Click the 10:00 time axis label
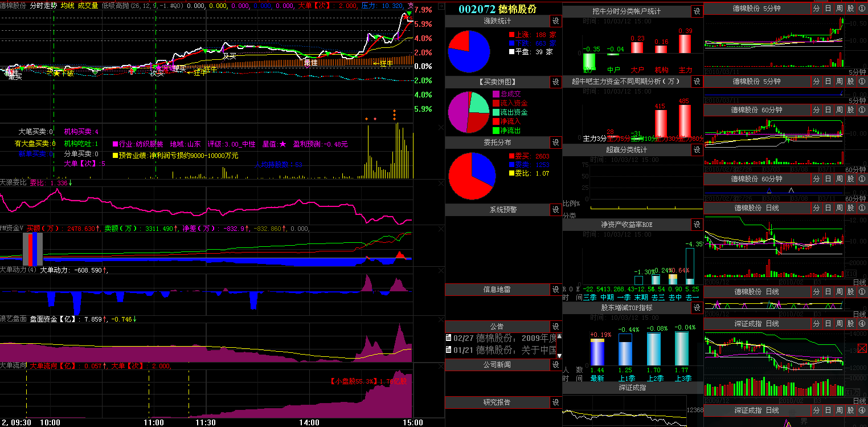The height and width of the screenshot is (427, 868). coord(50,422)
